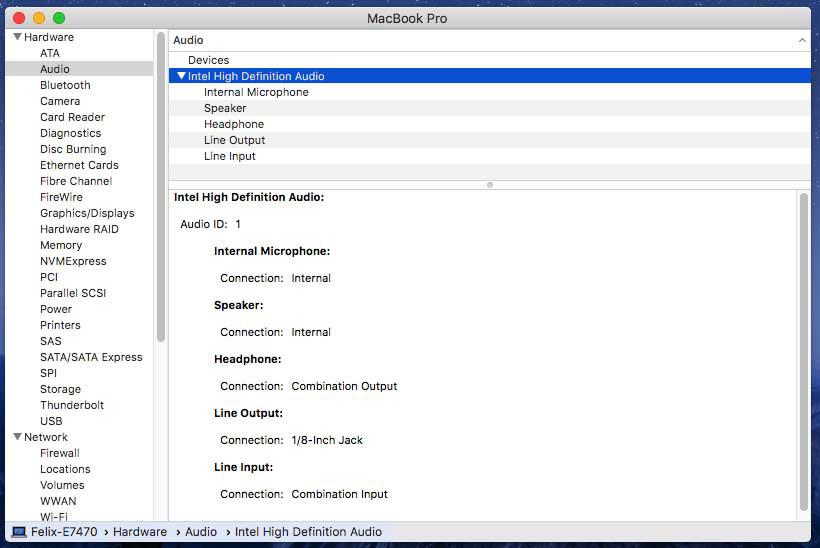Screen dimensions: 820x548
Task: Click the green zoom window button
Action: pyautogui.click(x=59, y=18)
